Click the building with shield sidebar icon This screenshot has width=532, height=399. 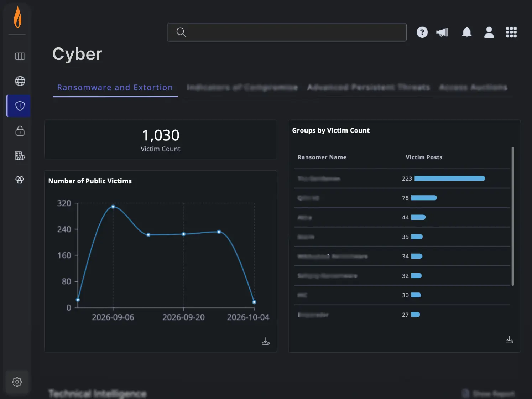point(20,156)
